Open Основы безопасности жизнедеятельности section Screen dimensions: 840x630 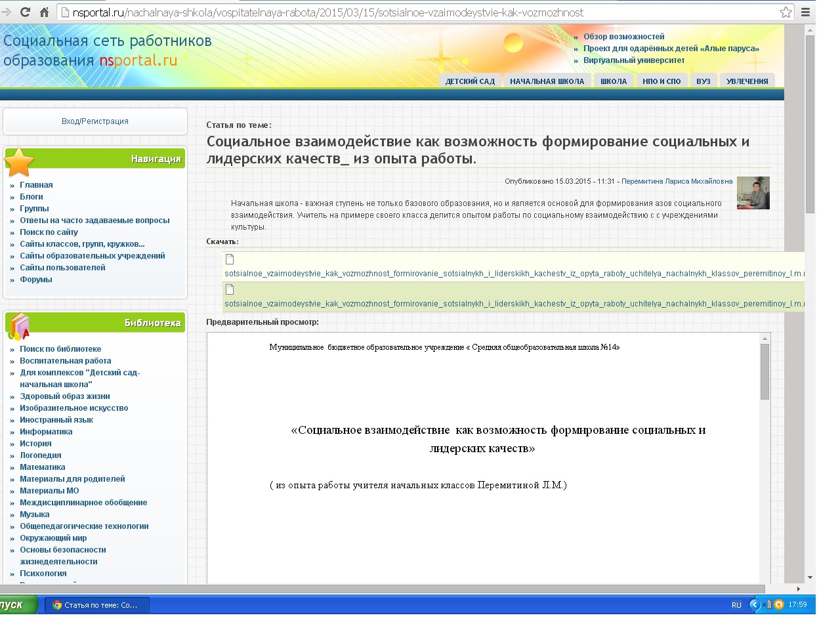pyautogui.click(x=63, y=556)
